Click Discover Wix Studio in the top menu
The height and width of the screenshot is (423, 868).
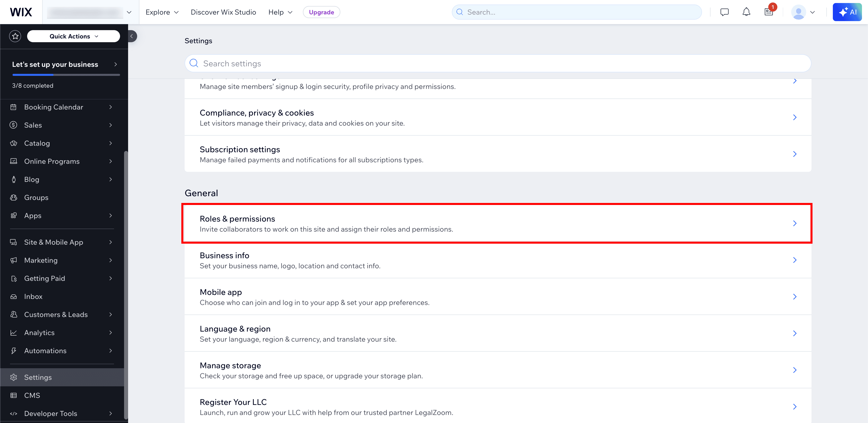click(223, 12)
